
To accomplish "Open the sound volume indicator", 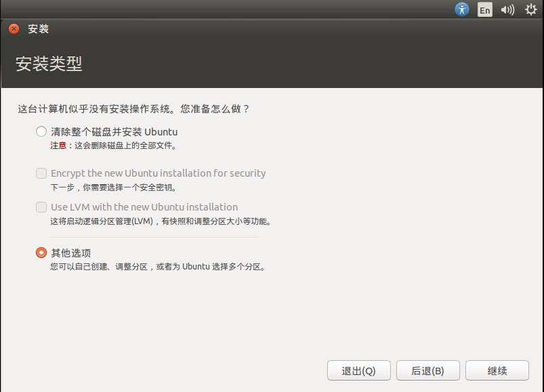I will [507, 9].
